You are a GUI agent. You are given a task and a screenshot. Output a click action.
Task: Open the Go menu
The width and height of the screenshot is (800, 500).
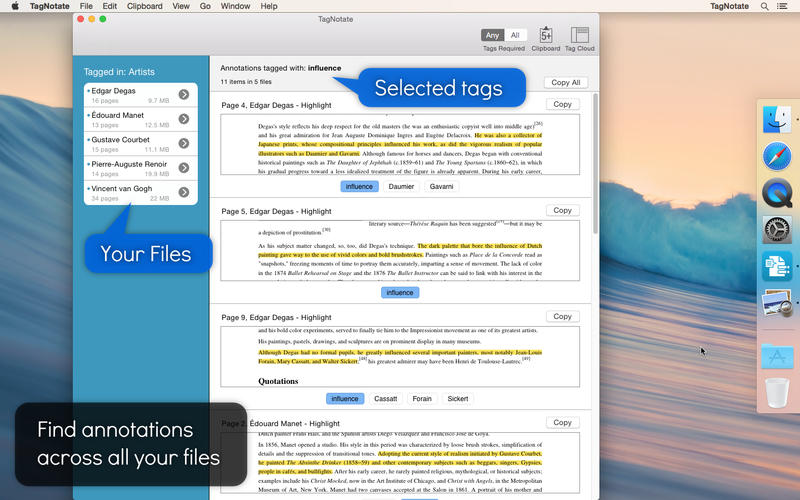tap(205, 6)
